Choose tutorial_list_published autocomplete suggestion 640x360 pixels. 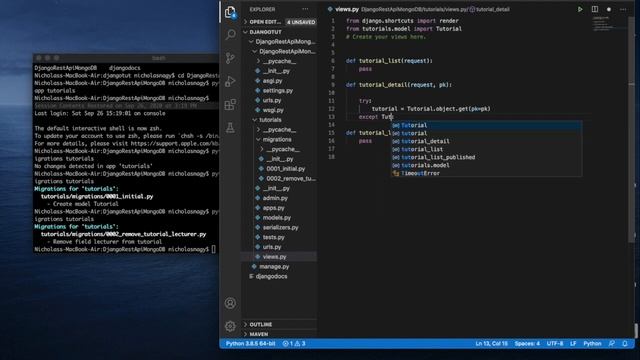coord(486,157)
